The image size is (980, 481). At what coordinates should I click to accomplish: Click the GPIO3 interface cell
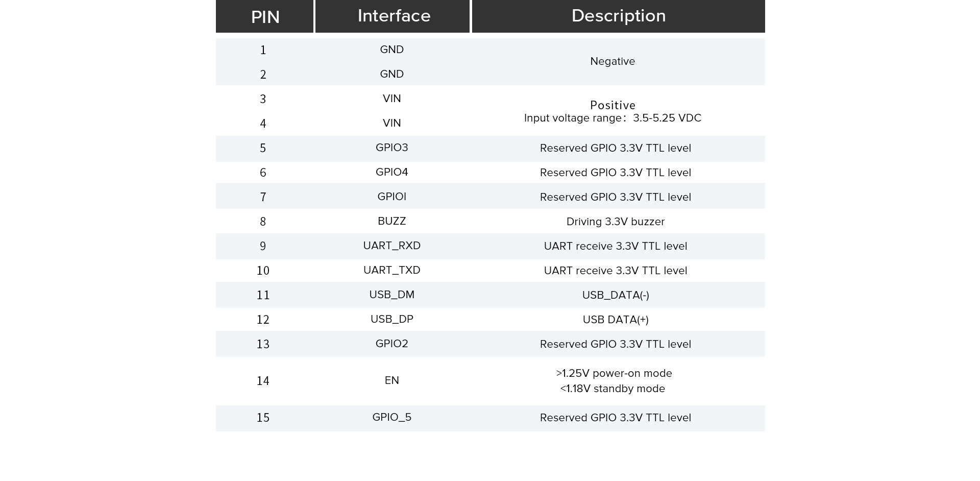(391, 148)
